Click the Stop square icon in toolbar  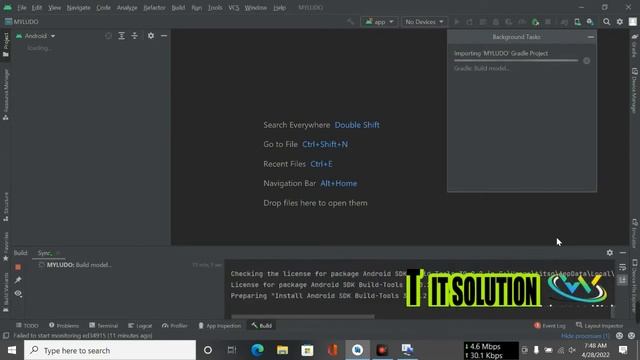pyautogui.click(x=548, y=22)
